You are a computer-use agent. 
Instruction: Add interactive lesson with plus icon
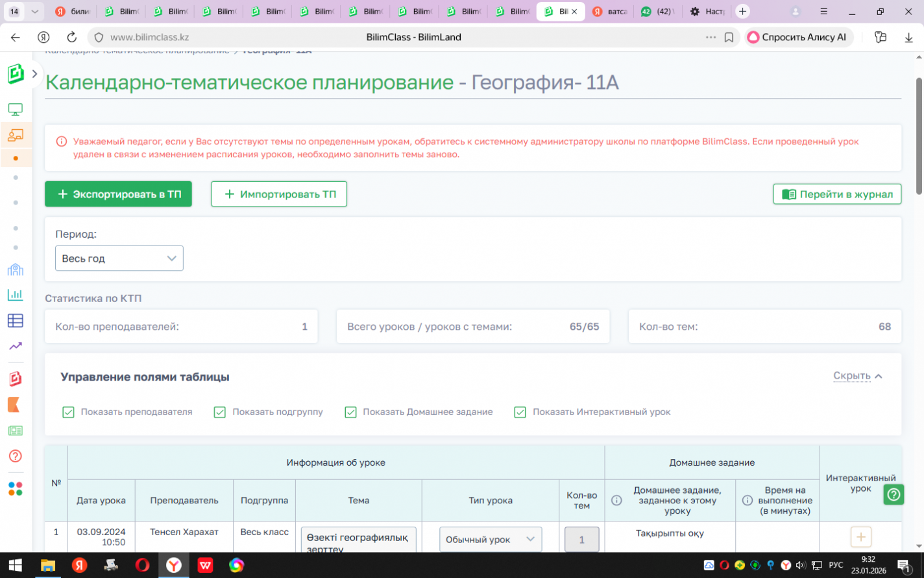(x=860, y=537)
